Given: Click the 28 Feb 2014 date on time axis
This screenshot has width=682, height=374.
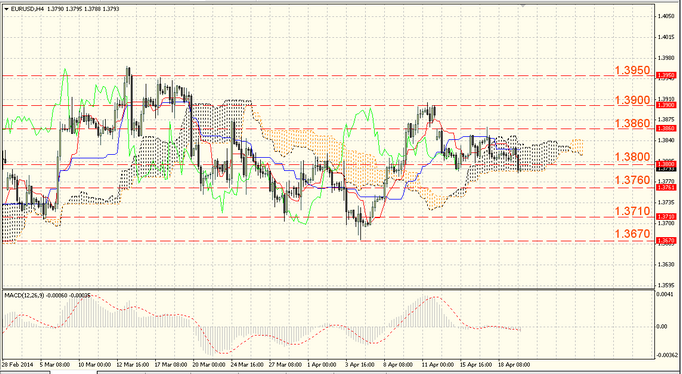Looking at the screenshot, I should 17,364.
